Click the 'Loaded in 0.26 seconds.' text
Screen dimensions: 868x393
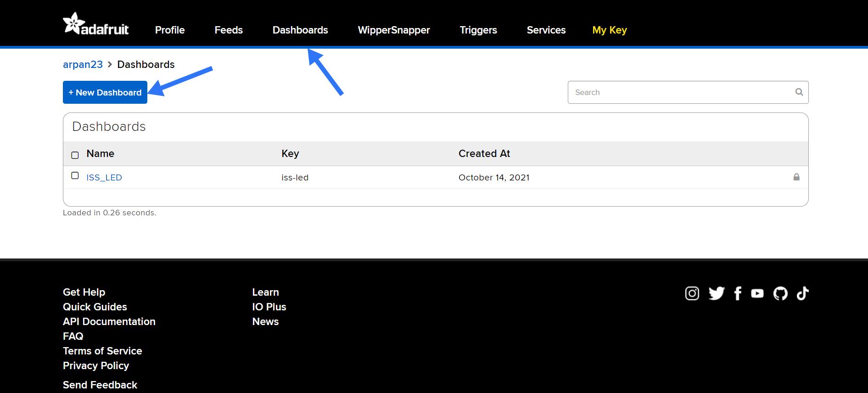[x=110, y=213]
